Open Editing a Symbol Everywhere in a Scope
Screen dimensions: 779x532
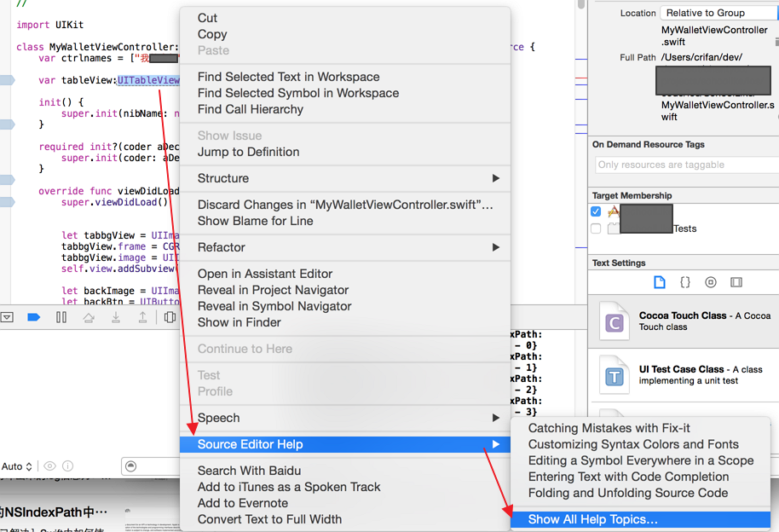pyautogui.click(x=640, y=460)
